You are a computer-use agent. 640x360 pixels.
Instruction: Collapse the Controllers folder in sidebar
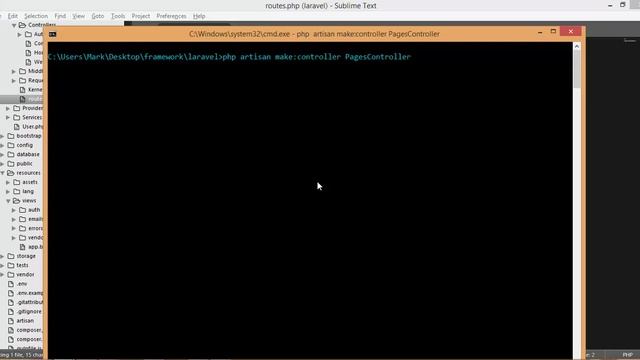tap(14, 25)
